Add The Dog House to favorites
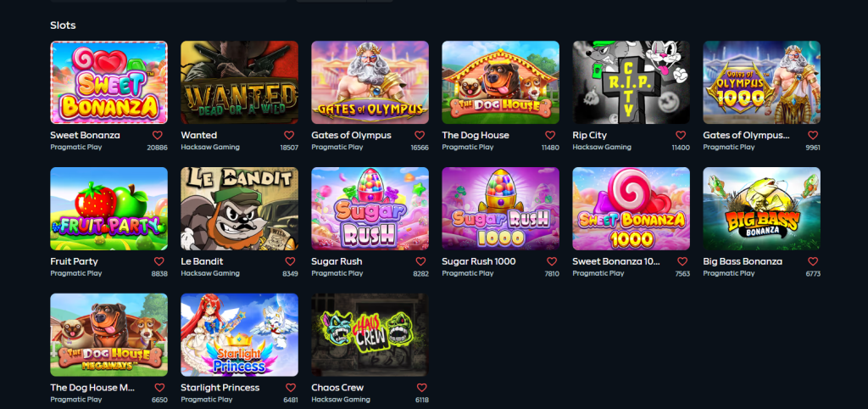Image resolution: width=868 pixels, height=409 pixels. tap(550, 135)
